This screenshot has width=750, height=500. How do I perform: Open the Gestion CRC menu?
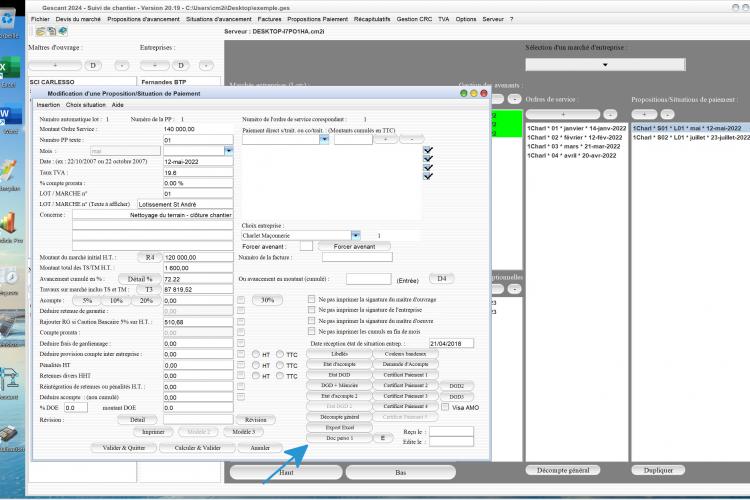(x=414, y=19)
